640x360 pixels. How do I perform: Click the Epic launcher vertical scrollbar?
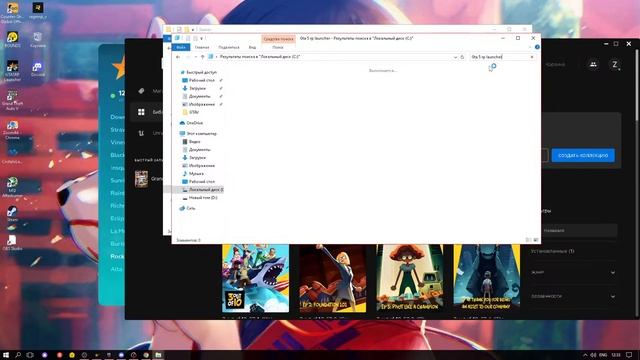click(637, 85)
